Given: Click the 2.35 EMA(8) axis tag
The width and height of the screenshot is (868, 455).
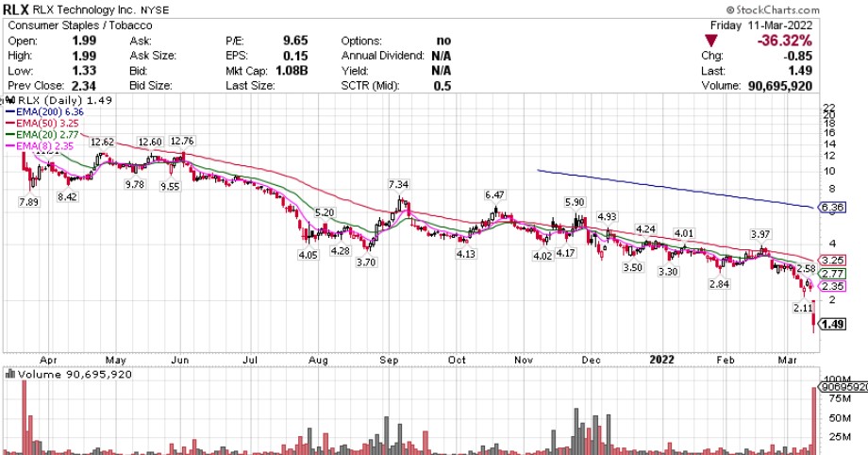Looking at the screenshot, I should pyautogui.click(x=832, y=287).
